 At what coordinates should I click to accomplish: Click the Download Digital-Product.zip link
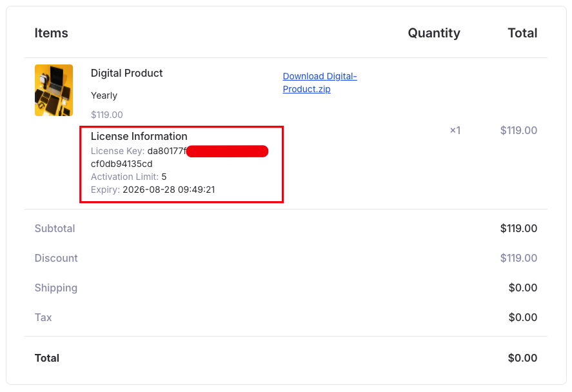pyautogui.click(x=319, y=82)
